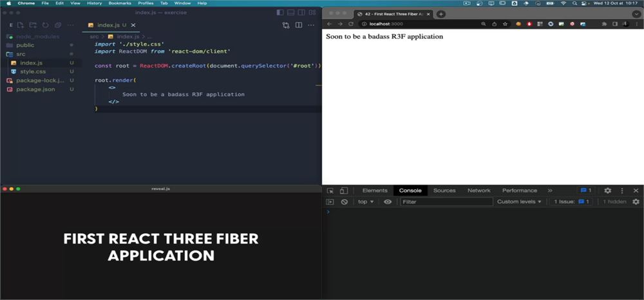Collapse all folders in VS Code explorer
The height and width of the screenshot is (300, 644).
pos(57,25)
